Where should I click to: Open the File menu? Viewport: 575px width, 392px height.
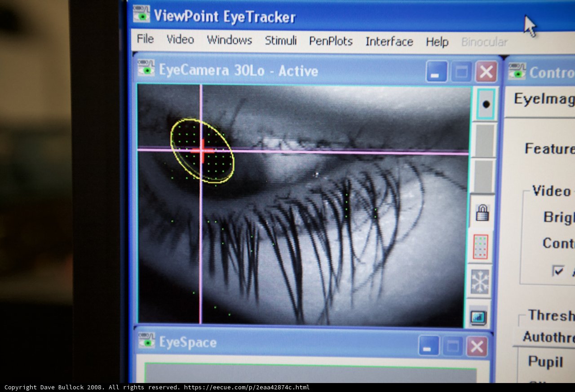(145, 39)
